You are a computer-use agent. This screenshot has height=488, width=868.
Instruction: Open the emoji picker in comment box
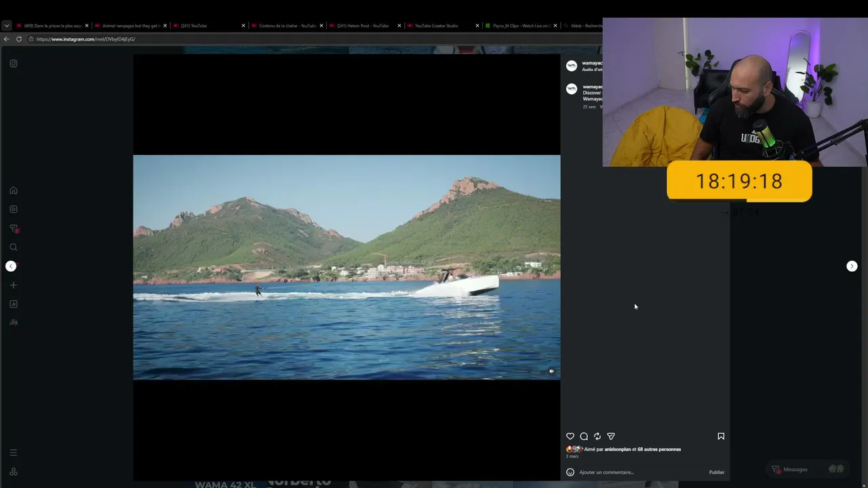[x=570, y=472]
